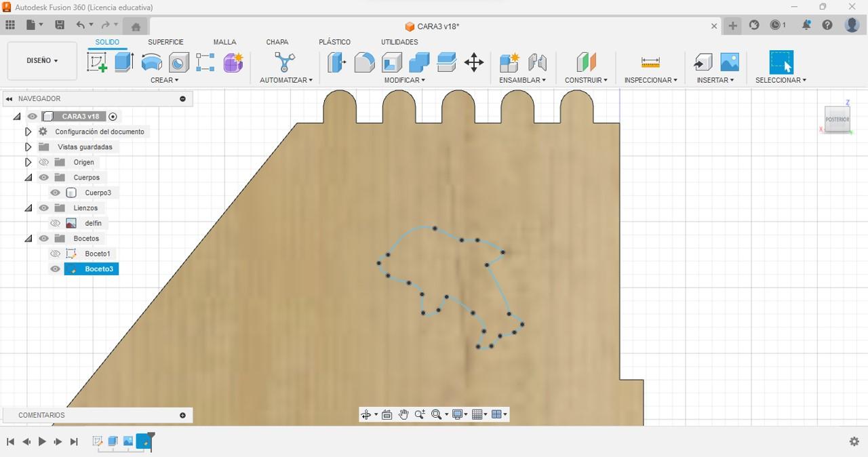This screenshot has width=868, height=457.
Task: Open the DISEÑO workspace dropdown
Action: point(42,61)
